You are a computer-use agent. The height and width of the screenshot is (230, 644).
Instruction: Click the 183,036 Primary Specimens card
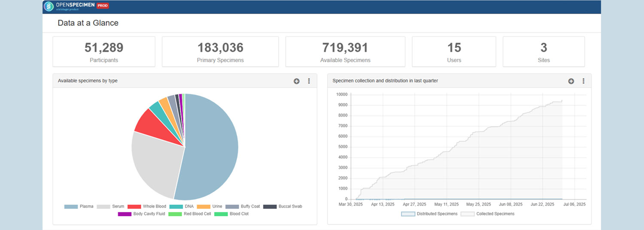(x=220, y=51)
